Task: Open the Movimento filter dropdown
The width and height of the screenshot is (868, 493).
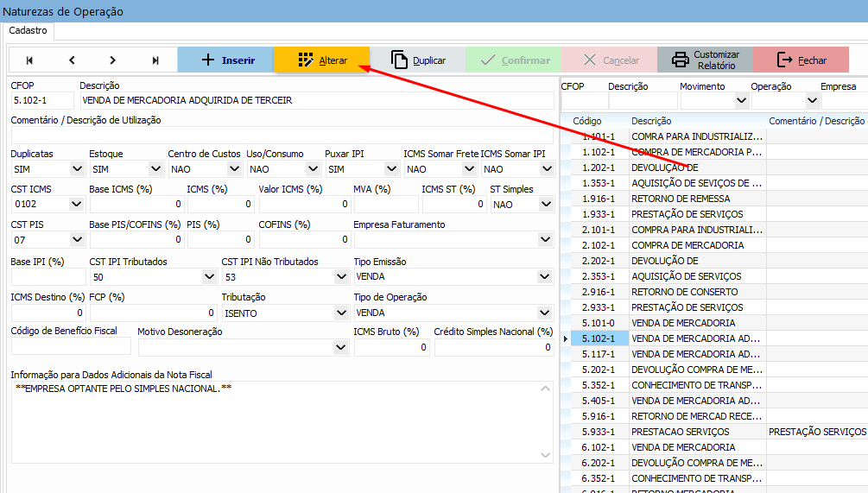Action: pyautogui.click(x=741, y=101)
